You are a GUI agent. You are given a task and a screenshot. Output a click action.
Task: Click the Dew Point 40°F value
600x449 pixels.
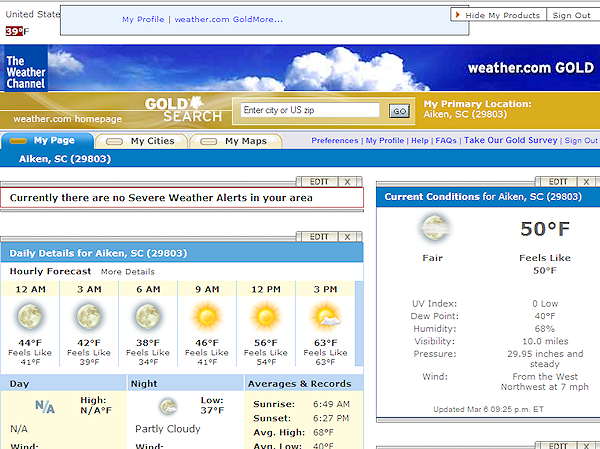[x=545, y=316]
